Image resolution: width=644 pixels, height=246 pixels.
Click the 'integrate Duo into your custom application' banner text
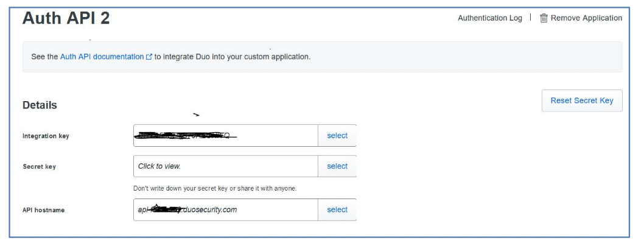pos(232,57)
